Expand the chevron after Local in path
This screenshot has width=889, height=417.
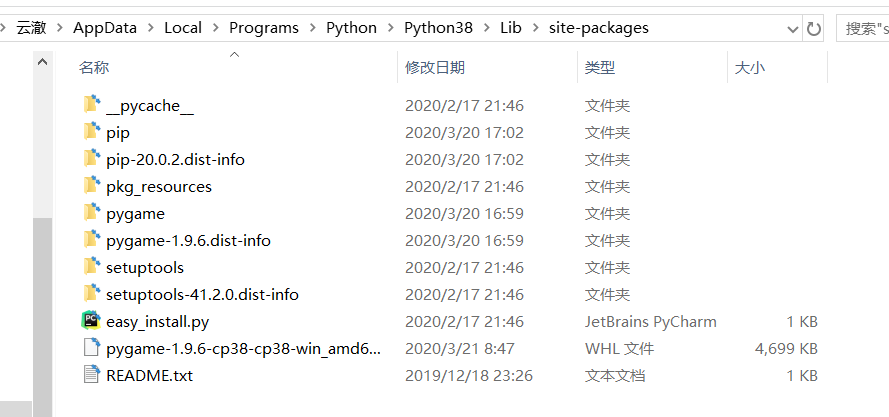tap(215, 28)
